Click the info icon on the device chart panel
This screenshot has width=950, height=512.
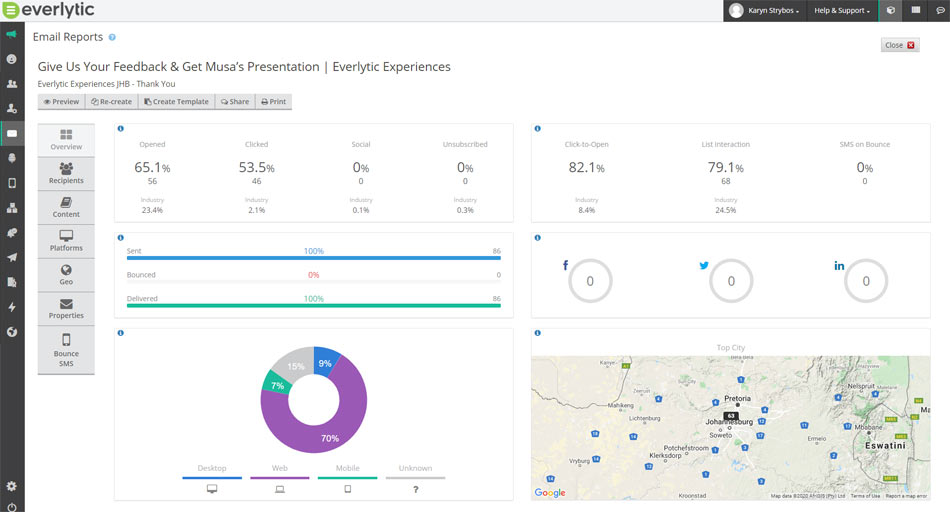(121, 333)
